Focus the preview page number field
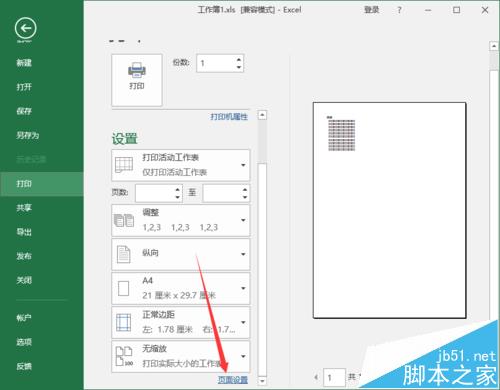This screenshot has height=390, width=500. click(x=334, y=378)
